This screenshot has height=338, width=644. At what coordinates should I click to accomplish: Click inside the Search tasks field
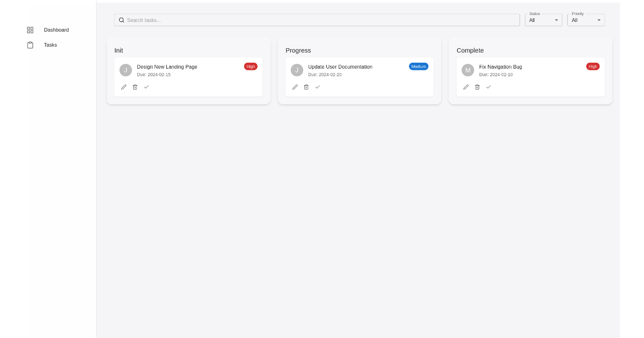pos(317,20)
